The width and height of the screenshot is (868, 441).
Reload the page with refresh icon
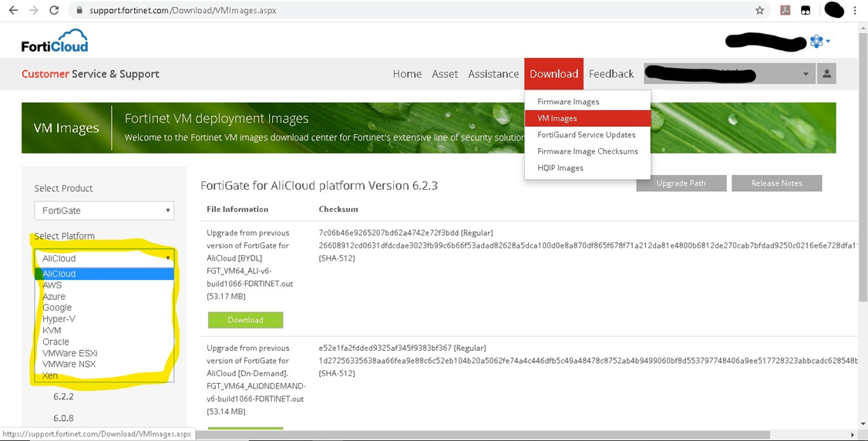[54, 10]
